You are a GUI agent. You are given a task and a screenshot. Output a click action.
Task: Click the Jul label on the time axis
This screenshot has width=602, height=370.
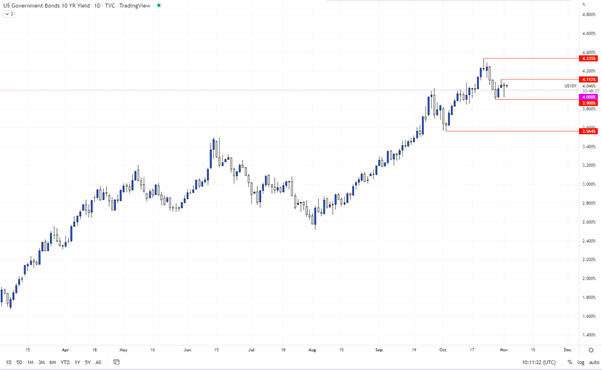click(251, 350)
